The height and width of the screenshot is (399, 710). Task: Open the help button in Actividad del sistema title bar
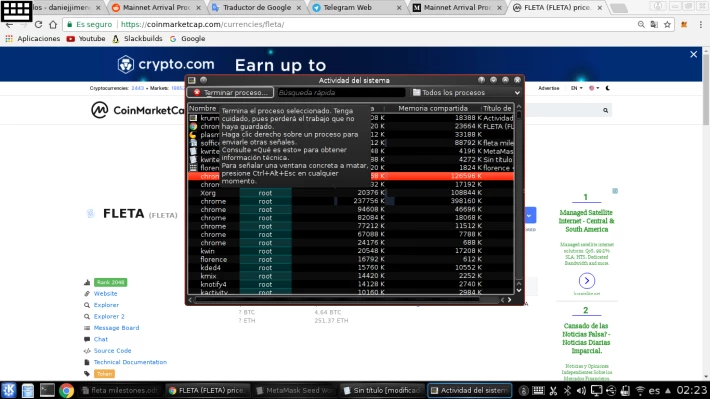click(481, 80)
